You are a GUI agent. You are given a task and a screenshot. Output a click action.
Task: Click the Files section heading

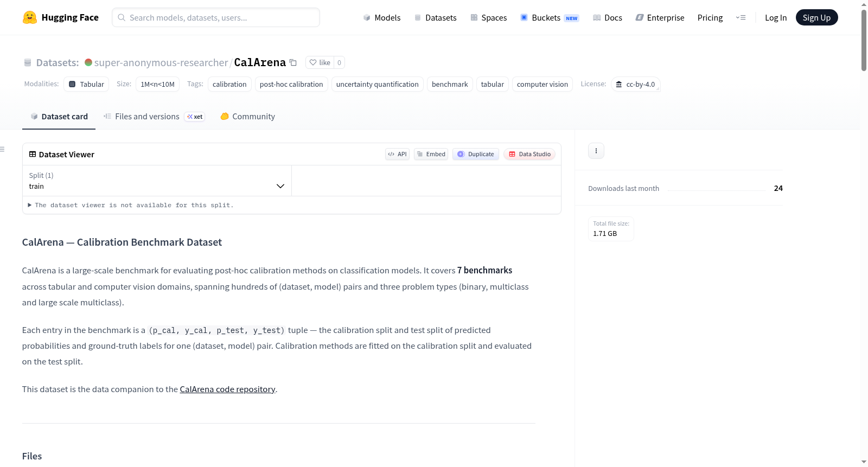pos(32,456)
